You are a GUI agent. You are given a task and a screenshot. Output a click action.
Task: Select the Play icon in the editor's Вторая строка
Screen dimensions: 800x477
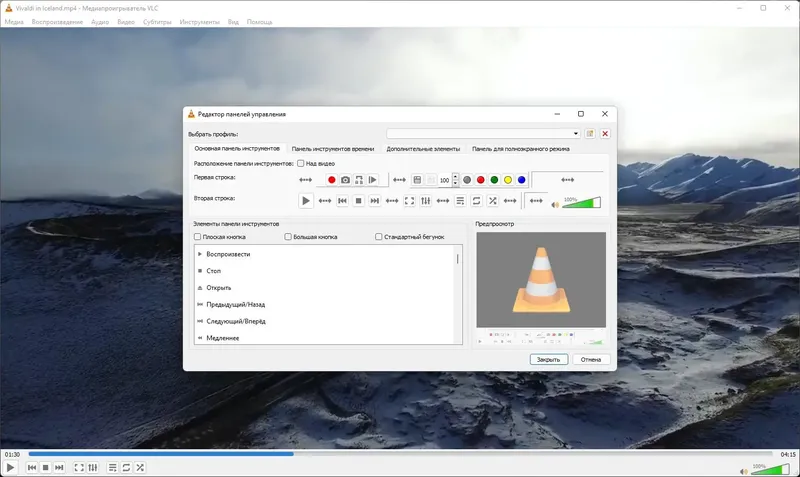tap(306, 200)
